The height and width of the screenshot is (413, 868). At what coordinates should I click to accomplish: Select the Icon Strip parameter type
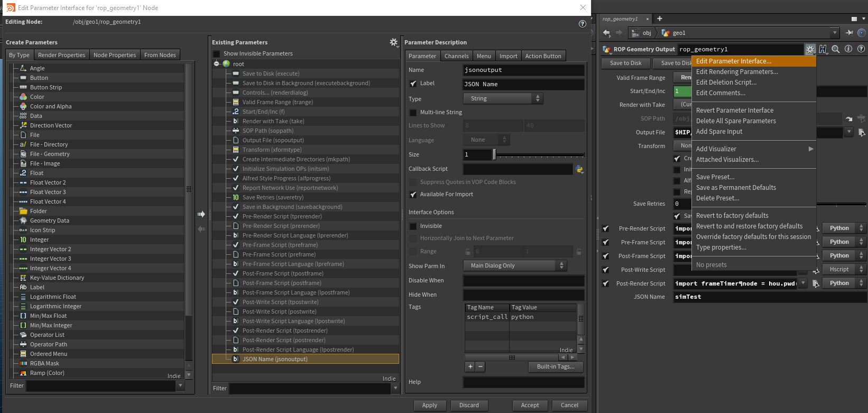click(x=42, y=230)
